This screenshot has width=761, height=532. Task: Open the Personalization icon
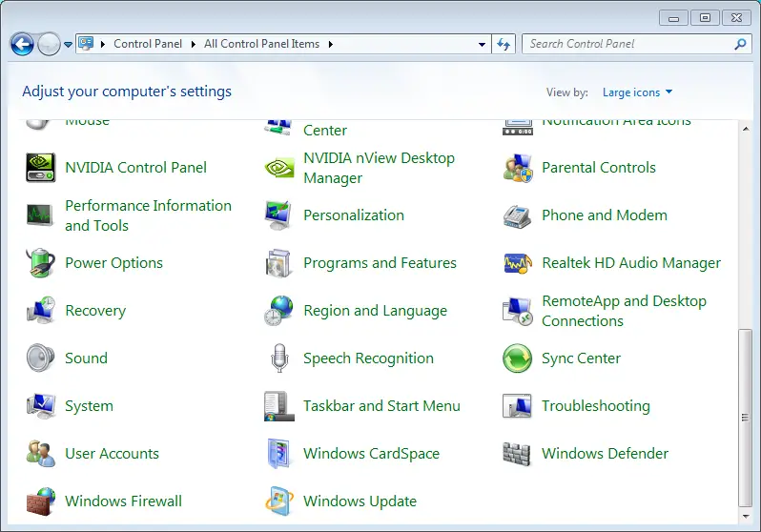[279, 215]
